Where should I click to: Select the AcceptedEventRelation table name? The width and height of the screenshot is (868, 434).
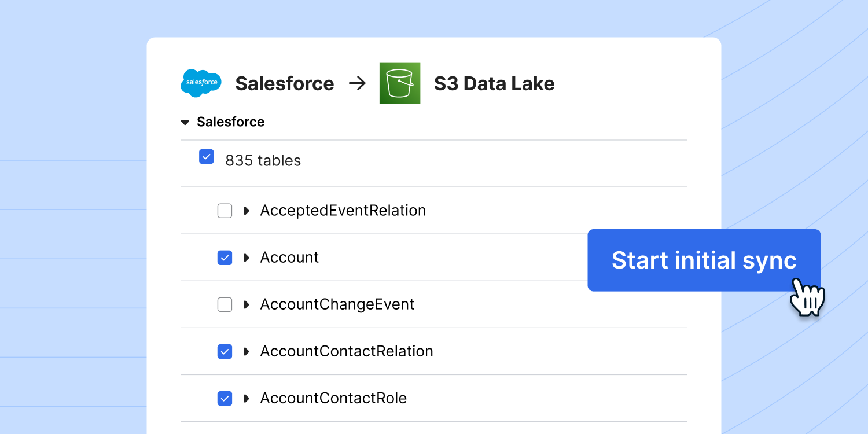[x=343, y=211]
